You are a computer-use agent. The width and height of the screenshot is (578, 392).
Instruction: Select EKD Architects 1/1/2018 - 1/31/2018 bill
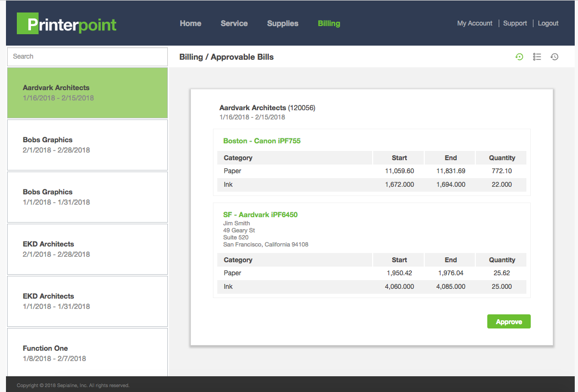[x=87, y=301]
